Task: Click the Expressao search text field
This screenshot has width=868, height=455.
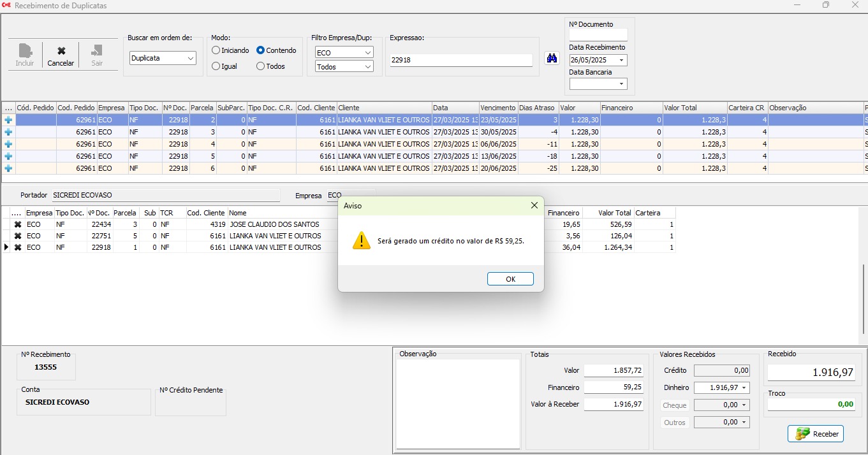Action: (460, 60)
